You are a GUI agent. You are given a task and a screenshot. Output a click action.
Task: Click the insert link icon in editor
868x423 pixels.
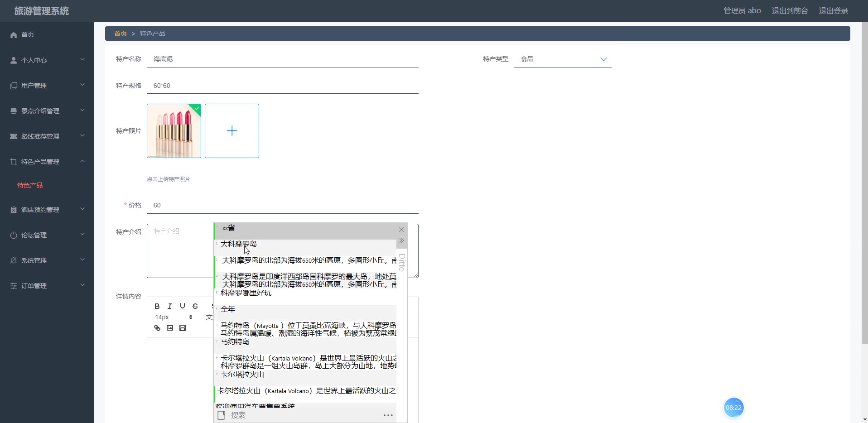[157, 328]
